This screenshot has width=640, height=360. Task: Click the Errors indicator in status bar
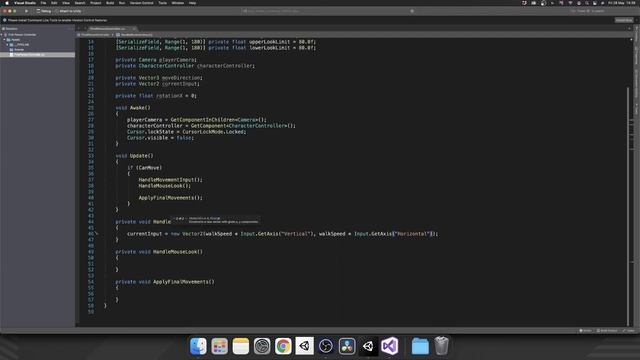tap(585, 331)
